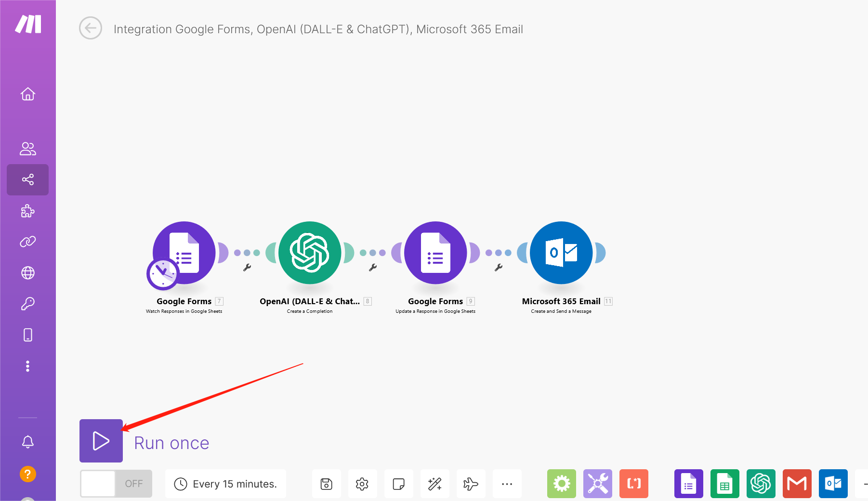The height and width of the screenshot is (501, 868).
Task: Open the clock schedule badge on Google Forms
Action: [163, 274]
